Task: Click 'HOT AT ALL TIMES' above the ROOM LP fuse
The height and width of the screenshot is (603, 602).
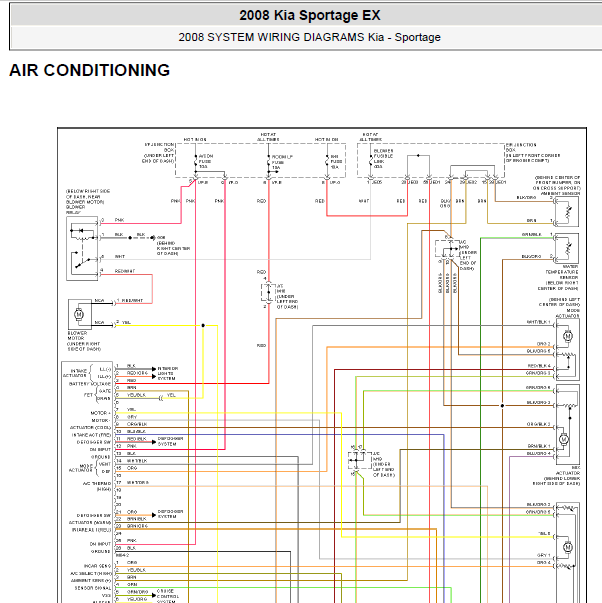Action: coord(268,137)
